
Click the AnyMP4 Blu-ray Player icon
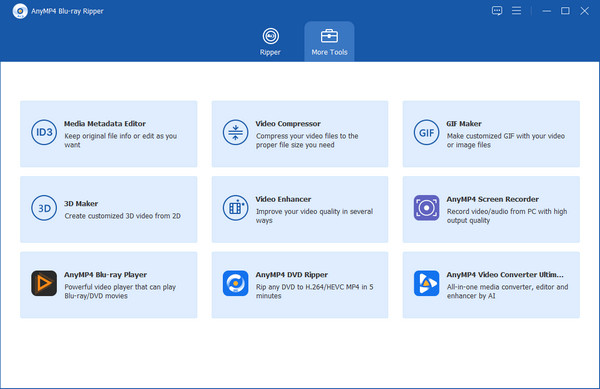coord(44,283)
